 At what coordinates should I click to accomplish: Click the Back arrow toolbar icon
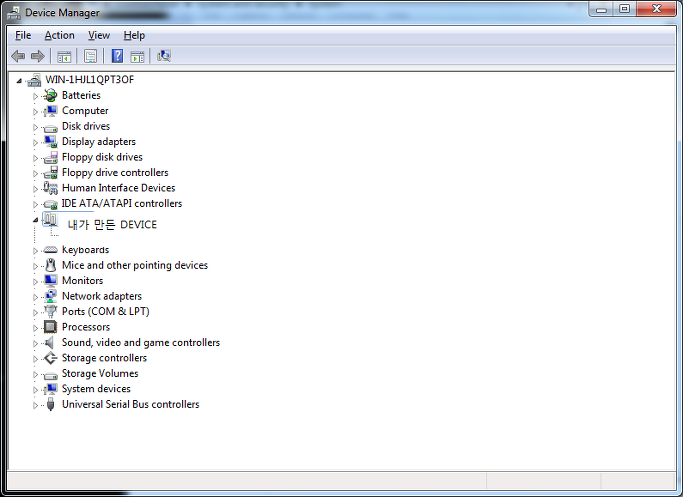coord(18,56)
